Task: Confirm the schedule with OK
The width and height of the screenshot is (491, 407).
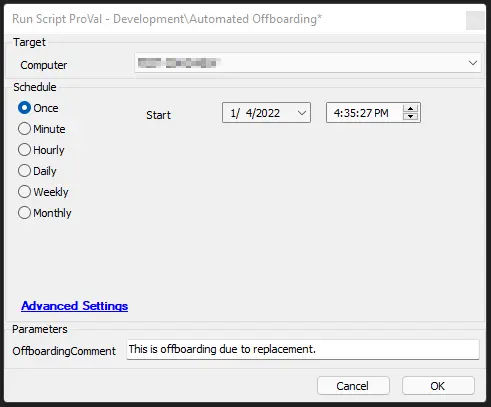Action: (x=438, y=386)
